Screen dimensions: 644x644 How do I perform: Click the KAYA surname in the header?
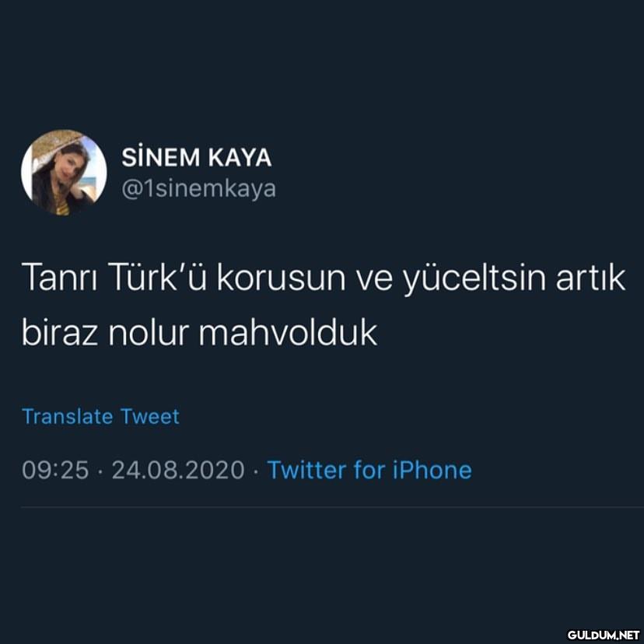point(240,157)
